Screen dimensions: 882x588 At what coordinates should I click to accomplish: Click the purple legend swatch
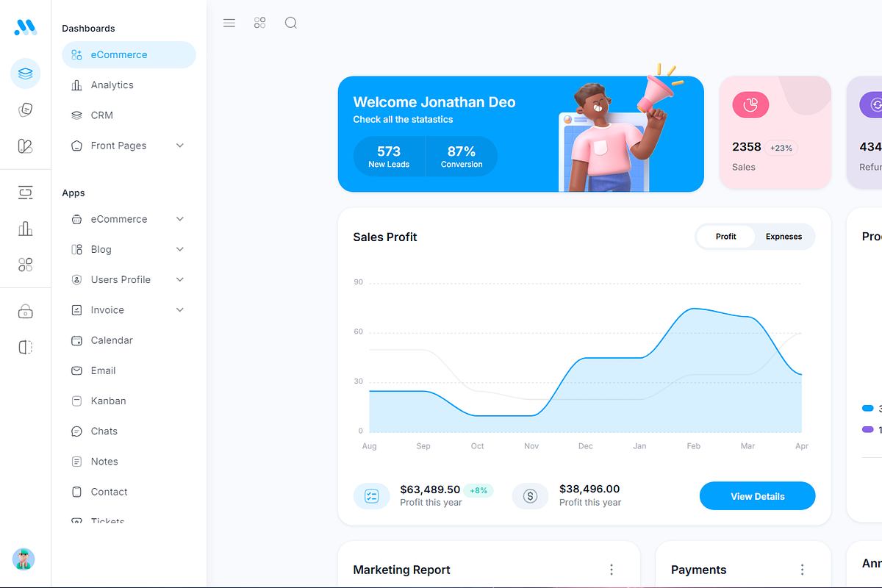click(868, 429)
